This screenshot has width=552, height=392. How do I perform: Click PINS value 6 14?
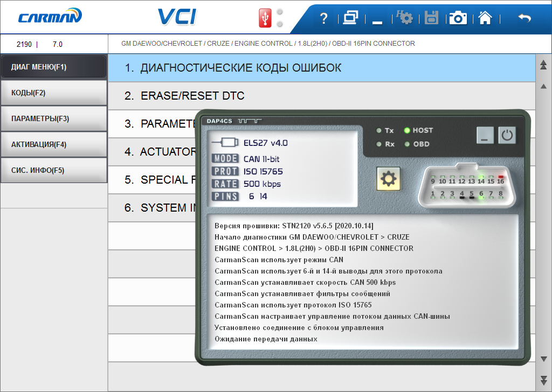coord(258,197)
